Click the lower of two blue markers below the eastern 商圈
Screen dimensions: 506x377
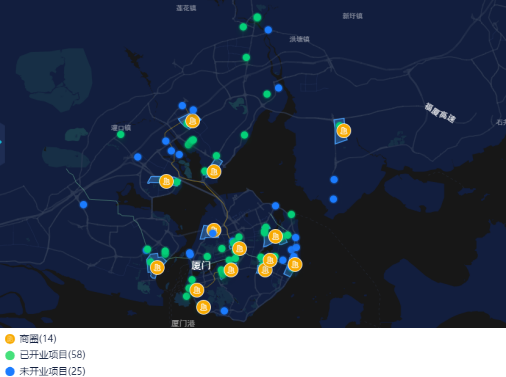333,199
